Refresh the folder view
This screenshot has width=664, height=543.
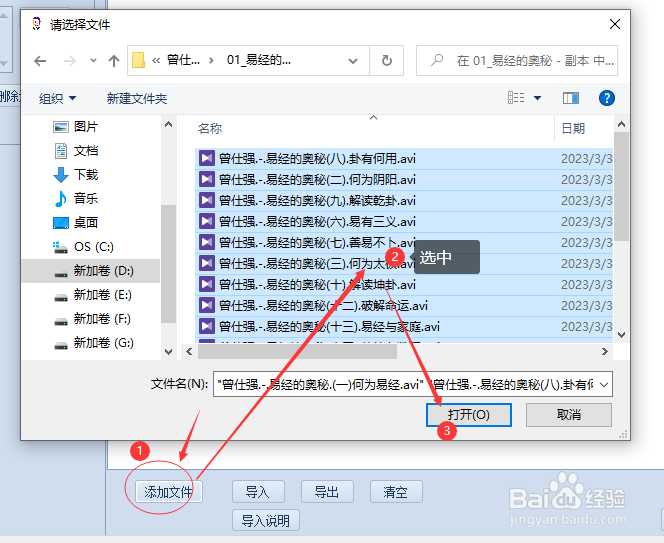coord(387,61)
